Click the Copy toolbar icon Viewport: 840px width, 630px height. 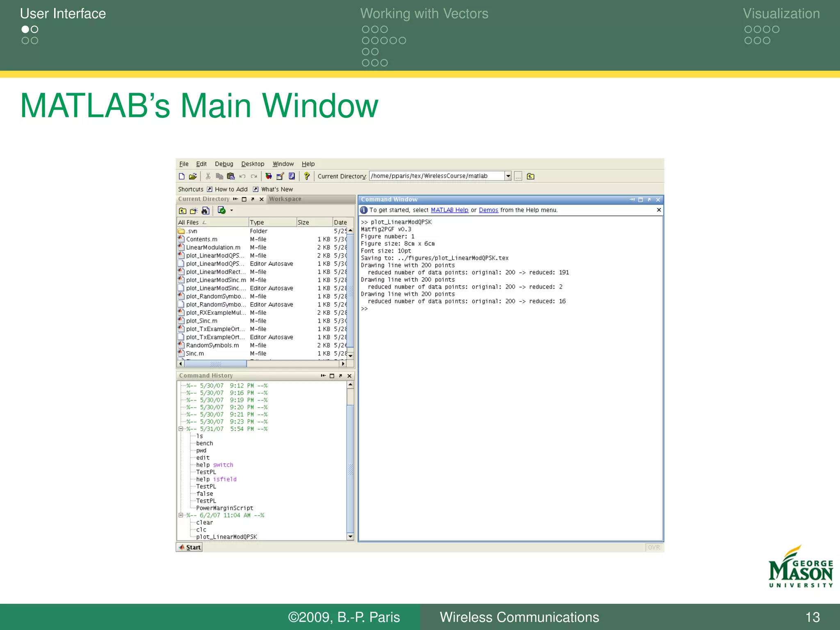point(219,176)
